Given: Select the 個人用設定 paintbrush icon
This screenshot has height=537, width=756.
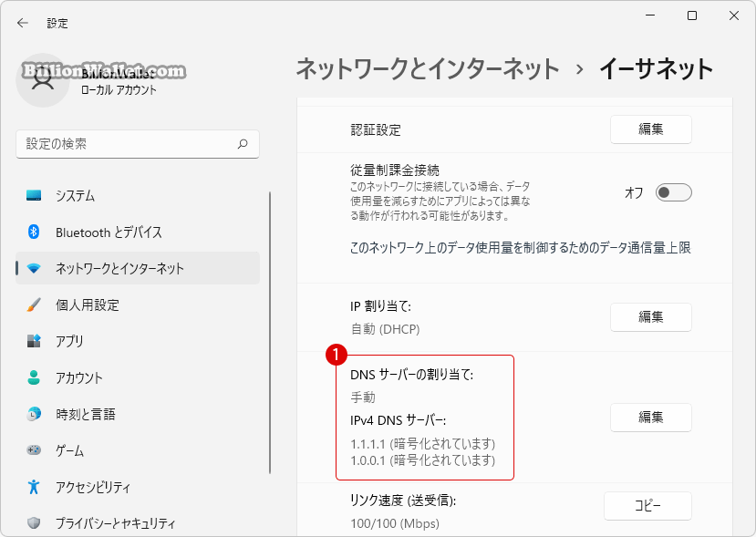Looking at the screenshot, I should click(x=34, y=305).
